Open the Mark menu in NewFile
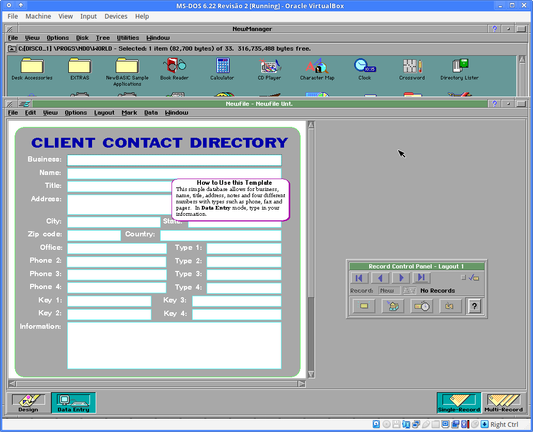 click(129, 113)
